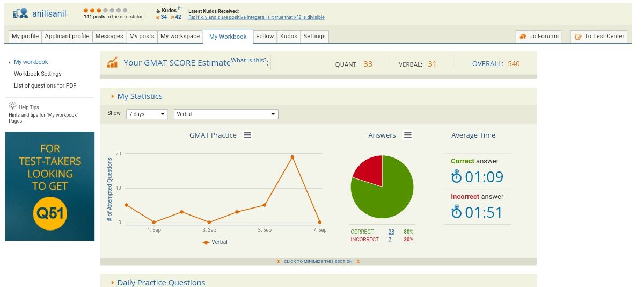Screen dimensions: 644x287
Task: Toggle the Verbal series in chart legend
Action: pos(215,242)
